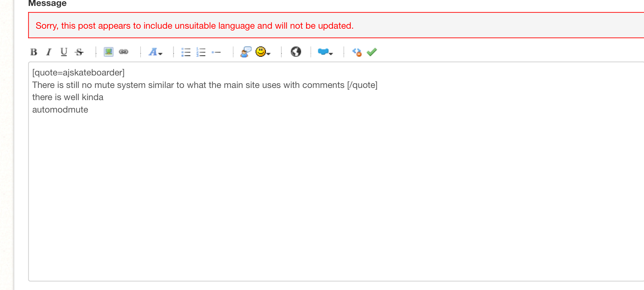Underline the selected text
Viewport: 644px width, 290px height.
pyautogui.click(x=64, y=52)
